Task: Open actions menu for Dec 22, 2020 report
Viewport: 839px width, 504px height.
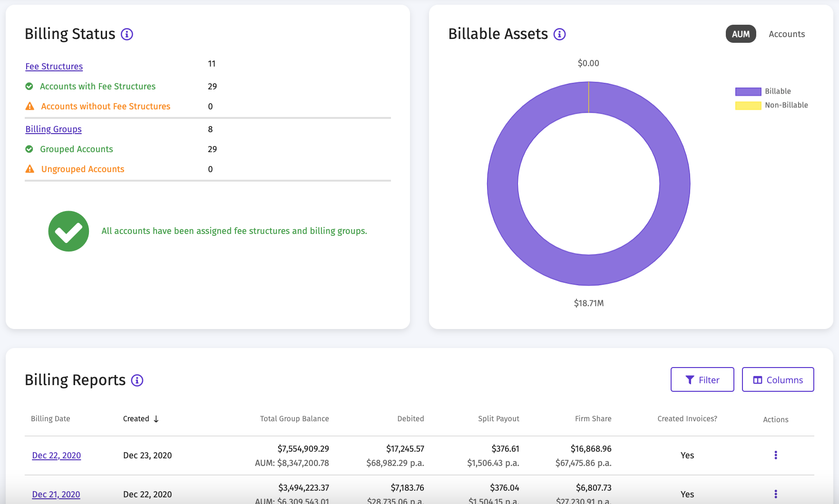Action: coord(776,455)
